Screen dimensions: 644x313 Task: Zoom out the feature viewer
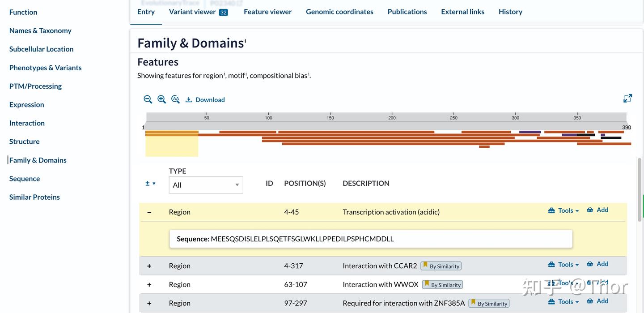click(x=148, y=99)
